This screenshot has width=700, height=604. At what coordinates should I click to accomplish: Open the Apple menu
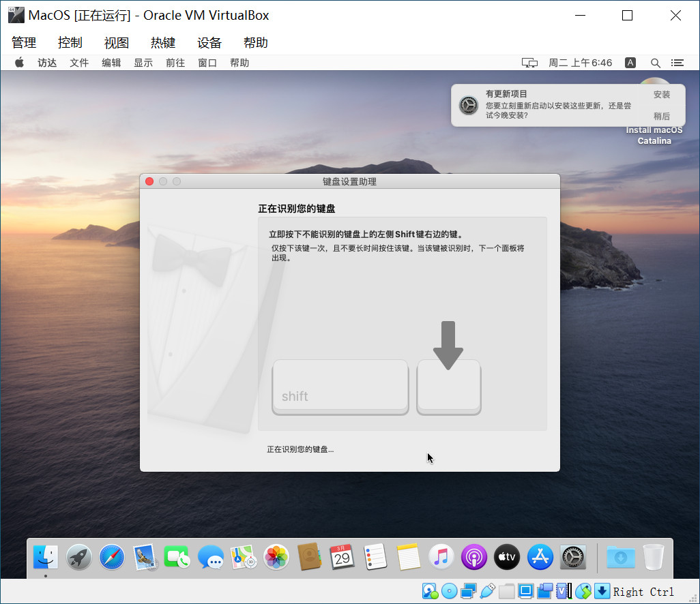19,63
